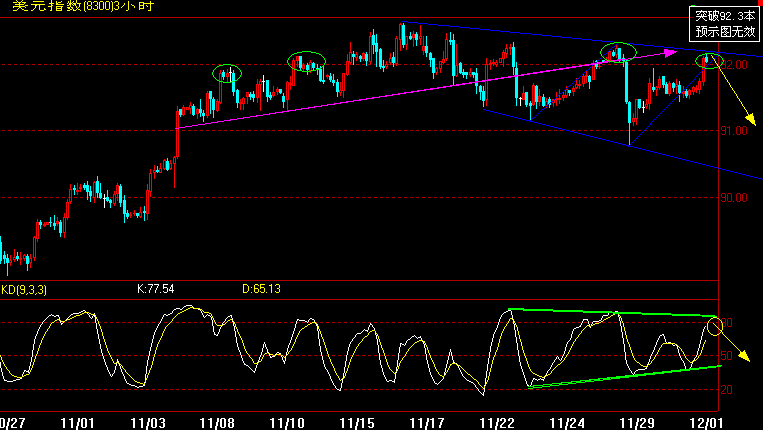Click the K:77.54 indicator value

tap(155, 289)
